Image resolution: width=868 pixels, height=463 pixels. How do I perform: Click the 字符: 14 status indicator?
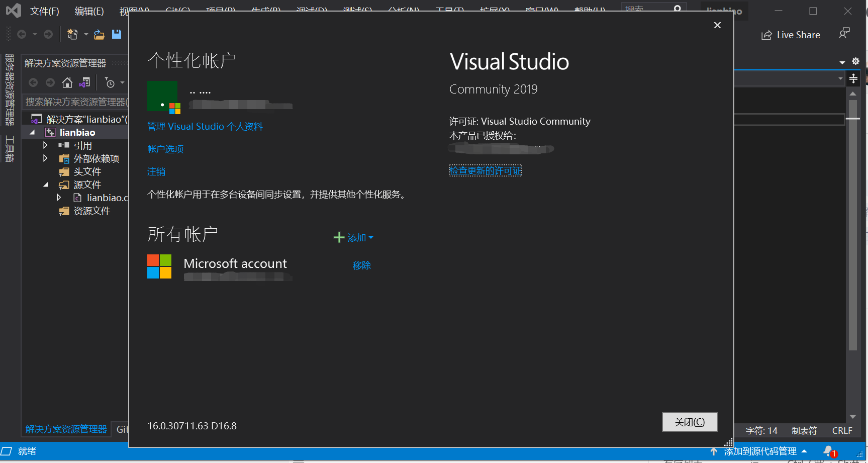[x=761, y=430]
